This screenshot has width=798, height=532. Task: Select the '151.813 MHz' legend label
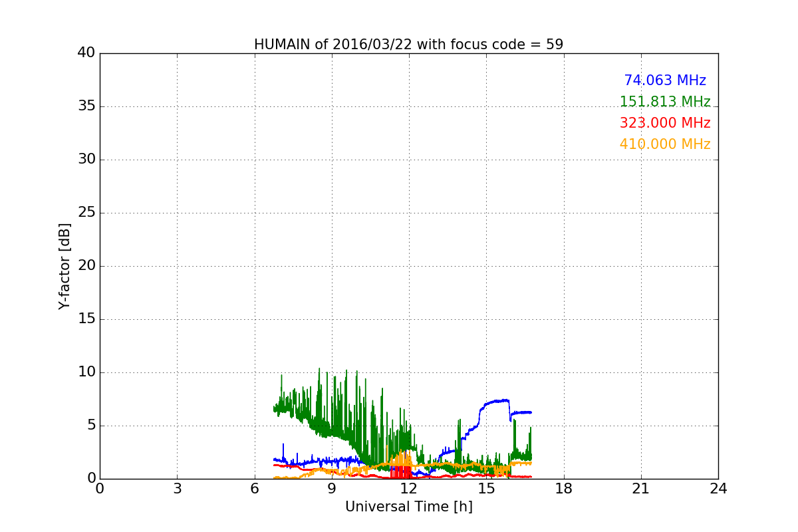(x=665, y=102)
